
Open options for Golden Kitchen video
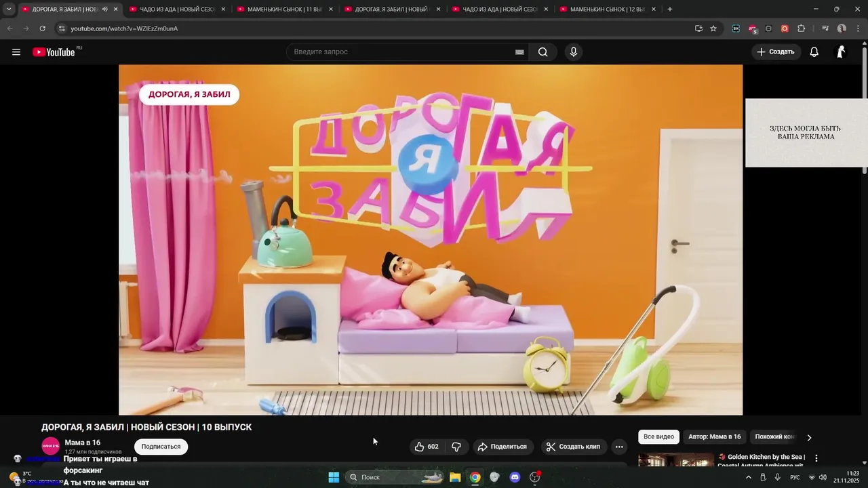pyautogui.click(x=816, y=458)
